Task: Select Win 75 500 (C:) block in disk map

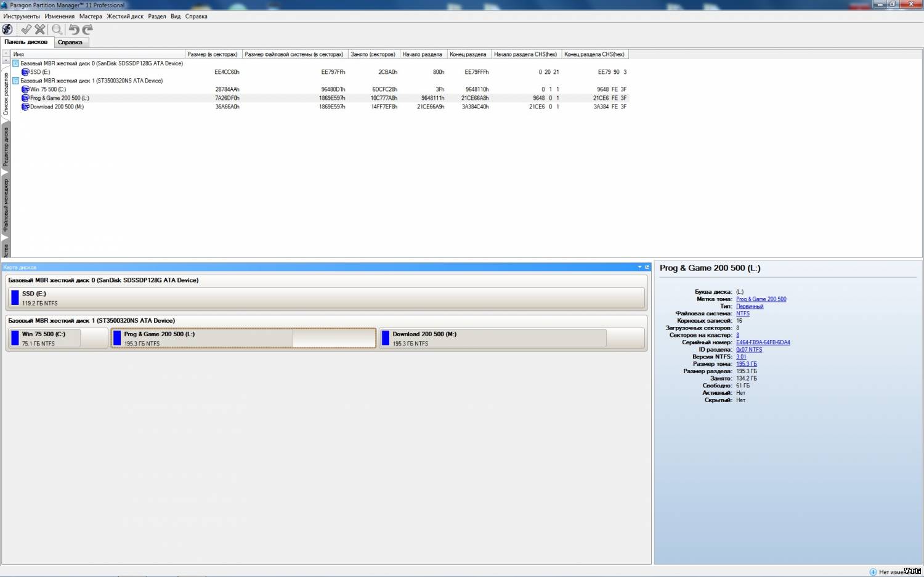Action: pyautogui.click(x=59, y=338)
